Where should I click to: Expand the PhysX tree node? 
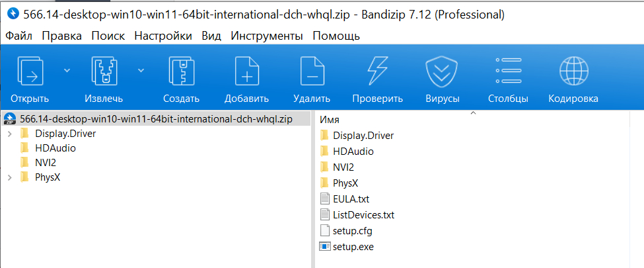9,177
